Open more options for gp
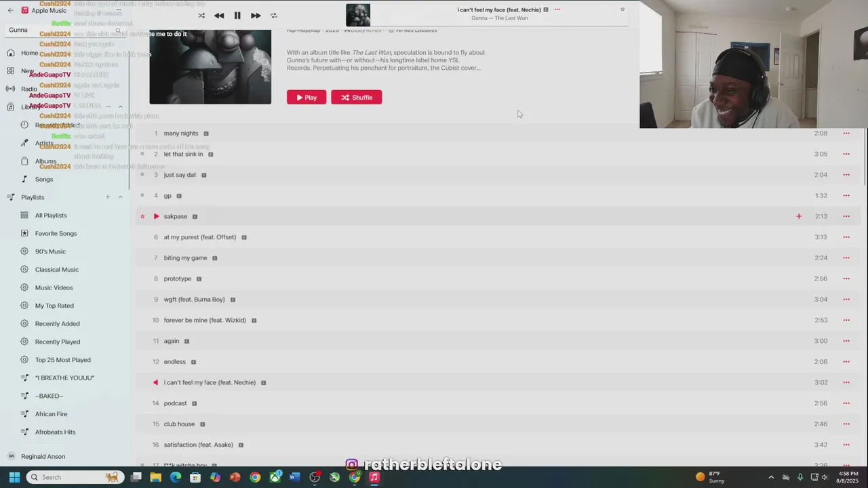 pos(846,195)
